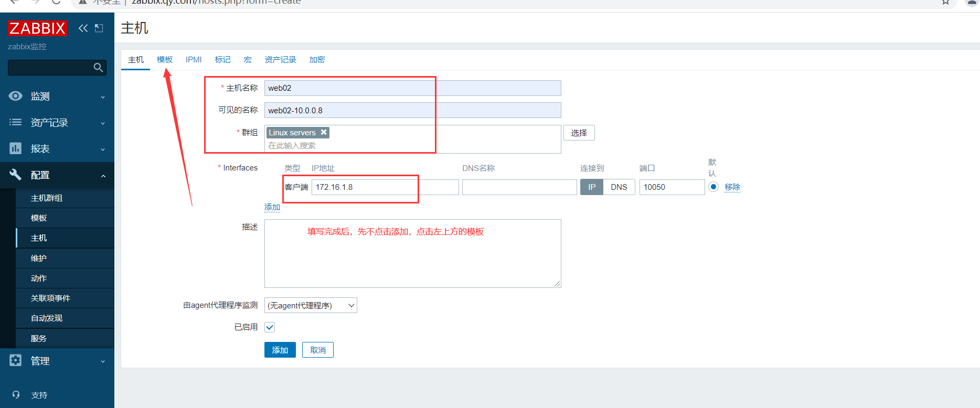Switch to the 宏 tab
The height and width of the screenshot is (408, 980).
tap(248, 60)
